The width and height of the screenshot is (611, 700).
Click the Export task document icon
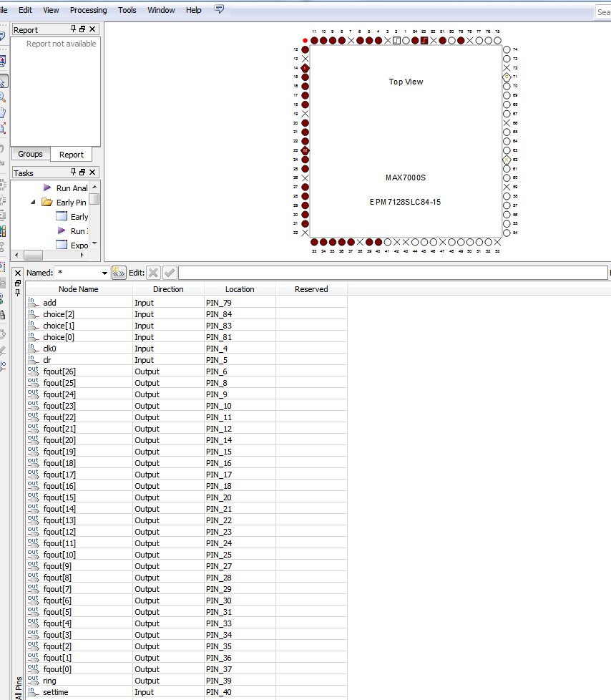[x=62, y=245]
